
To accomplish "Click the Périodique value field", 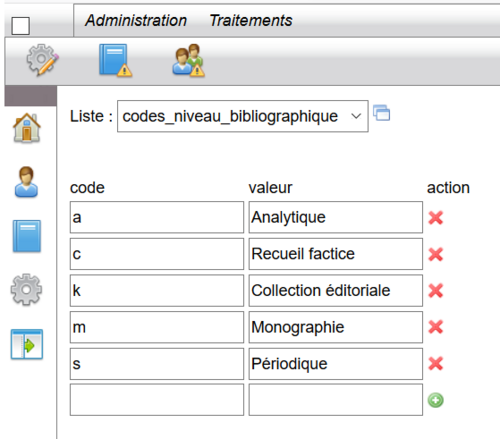I will 336,364.
